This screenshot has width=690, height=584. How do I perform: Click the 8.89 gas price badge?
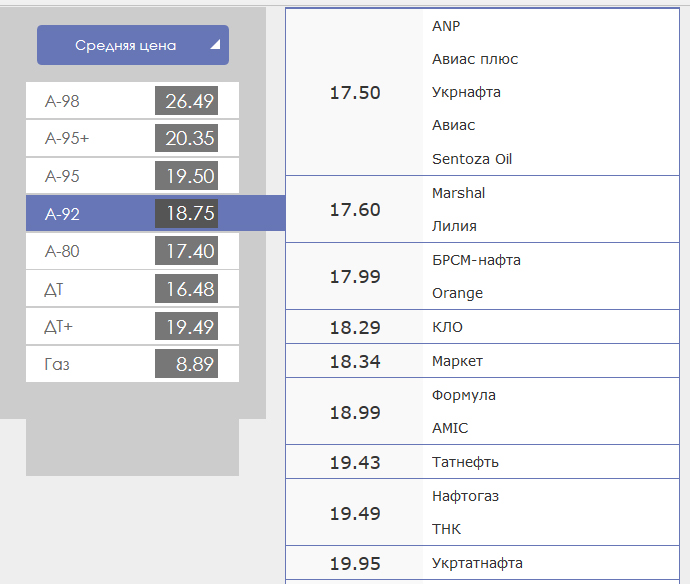click(x=186, y=364)
